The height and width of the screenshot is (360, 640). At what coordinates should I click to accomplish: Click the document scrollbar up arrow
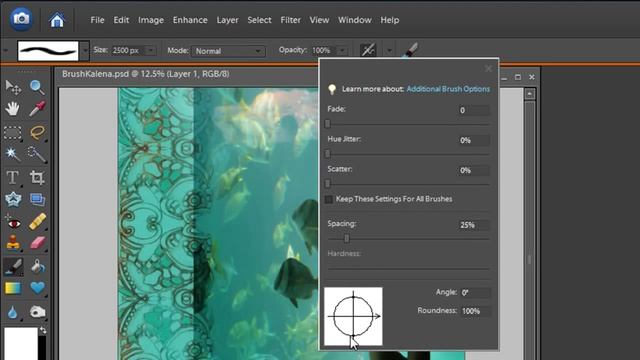click(x=529, y=94)
